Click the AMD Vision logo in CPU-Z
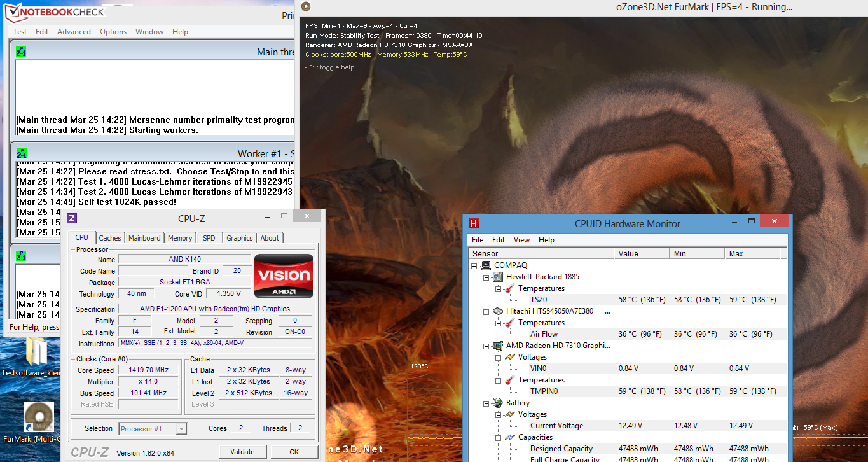Screen dimensions: 868x462 pos(284,276)
